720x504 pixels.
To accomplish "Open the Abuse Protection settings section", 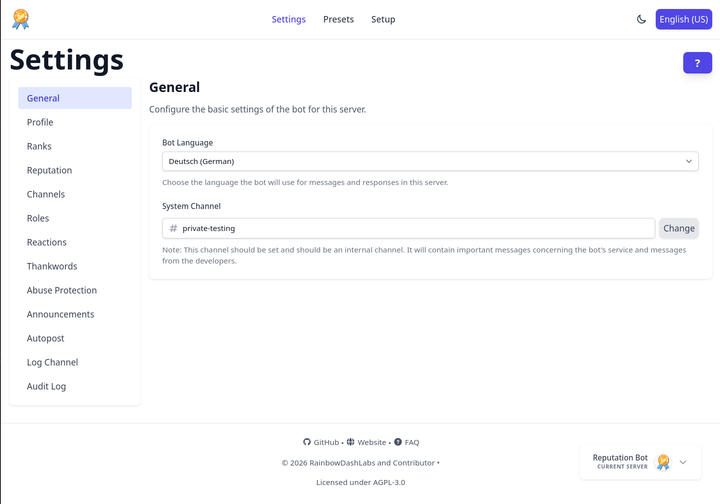I will [x=62, y=290].
